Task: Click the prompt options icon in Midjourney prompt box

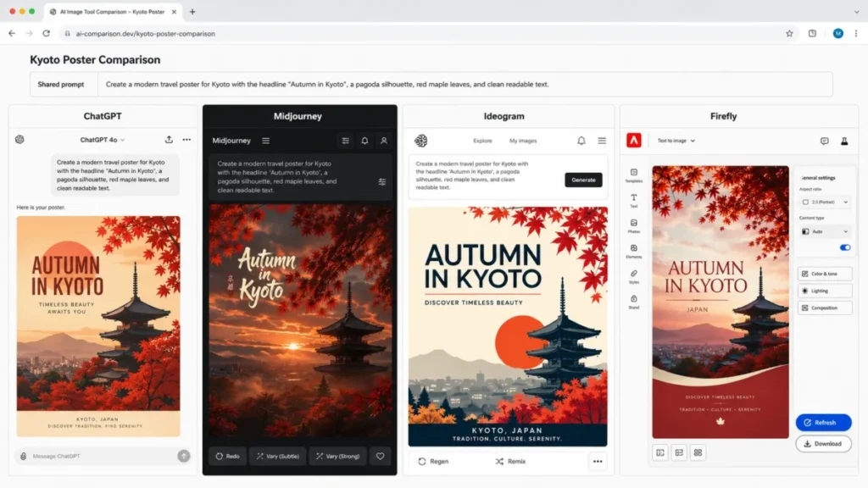Action: (x=382, y=181)
